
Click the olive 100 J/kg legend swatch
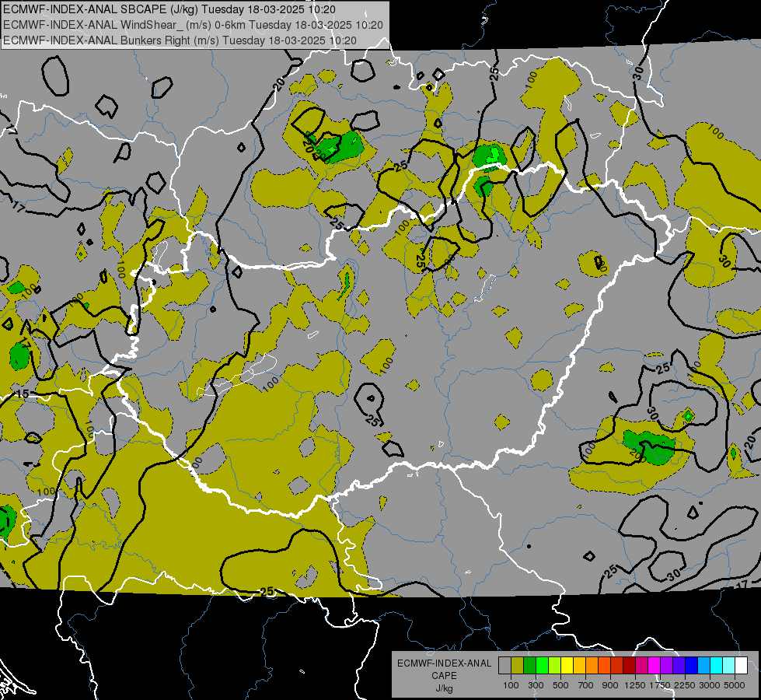[x=518, y=665]
